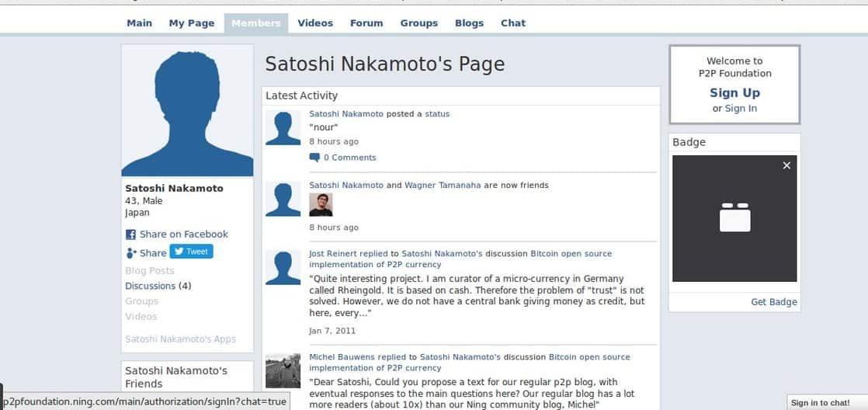Open Bitcoin open source discussion link in Jost's reply
This screenshot has height=410, width=868.
tap(460, 259)
